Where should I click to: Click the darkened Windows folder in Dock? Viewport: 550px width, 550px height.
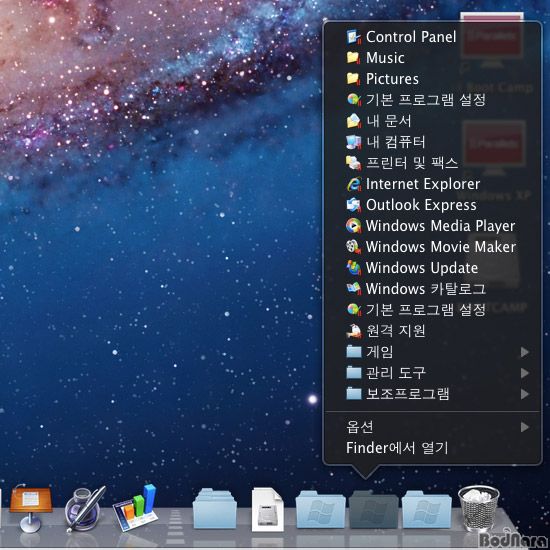coord(374,509)
